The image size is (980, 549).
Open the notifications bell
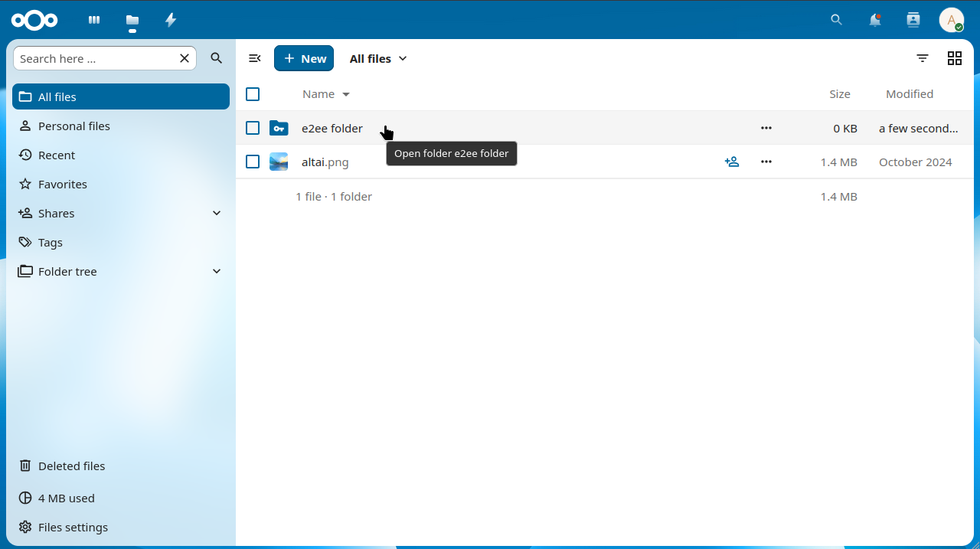(874, 20)
